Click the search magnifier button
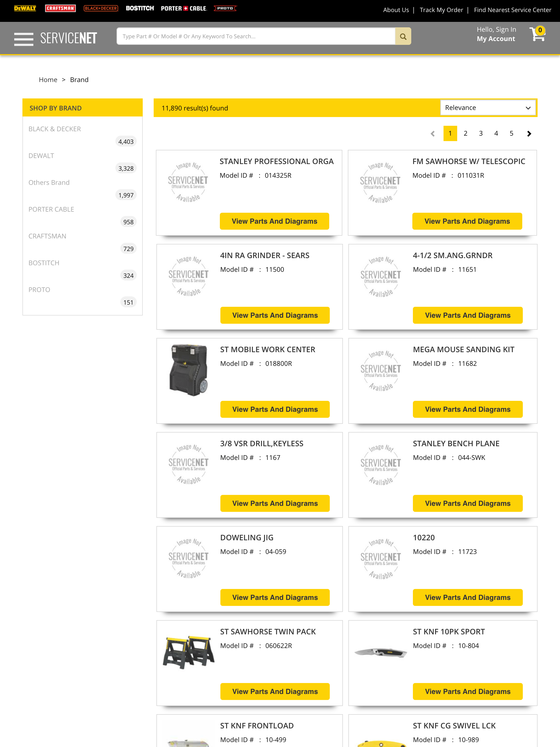The height and width of the screenshot is (747, 560). (403, 36)
